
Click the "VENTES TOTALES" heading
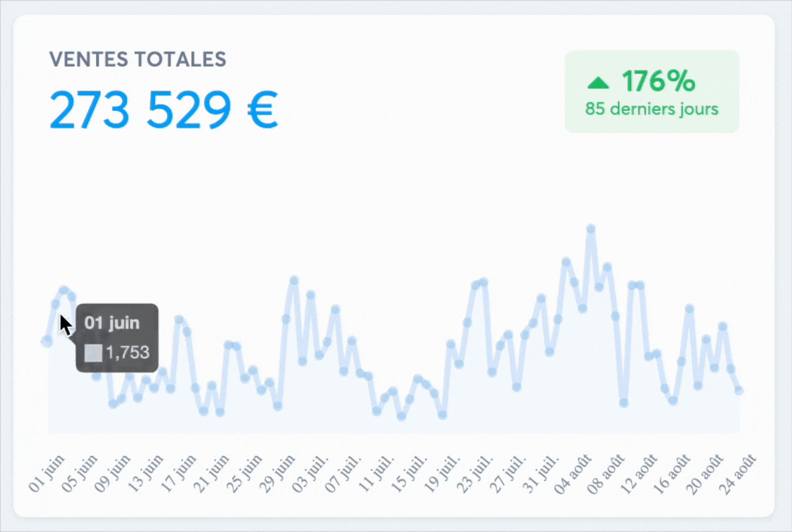138,60
